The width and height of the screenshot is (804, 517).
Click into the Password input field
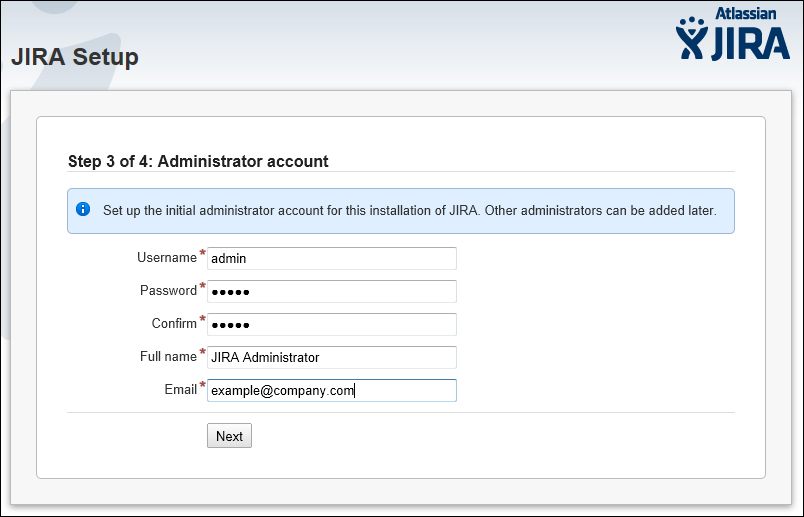coord(332,291)
